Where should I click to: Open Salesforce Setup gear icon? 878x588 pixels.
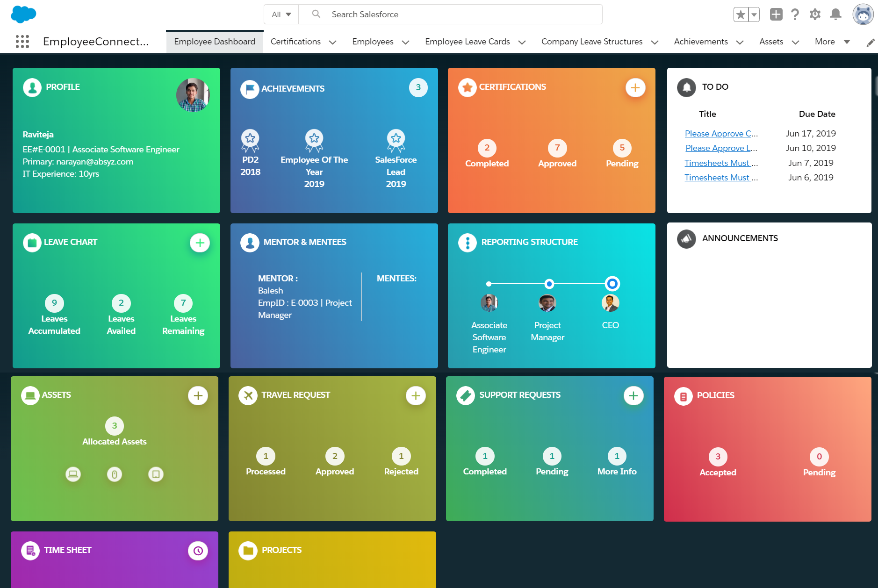pyautogui.click(x=814, y=14)
